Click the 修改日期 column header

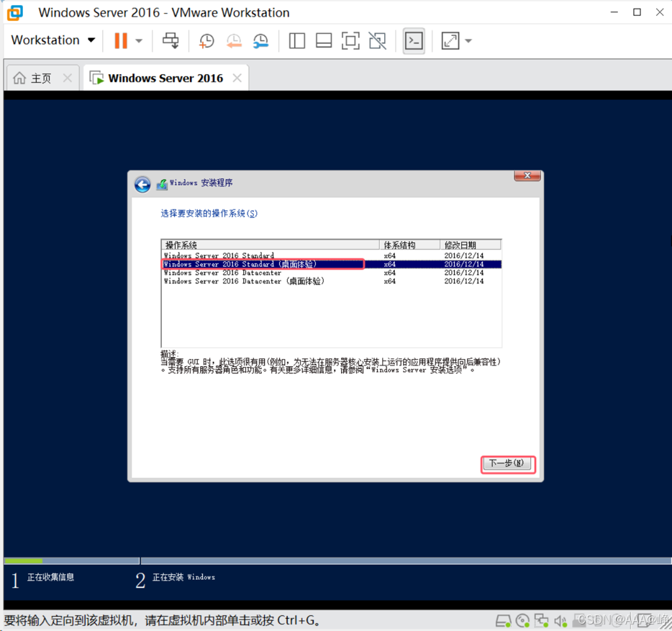[x=470, y=245]
